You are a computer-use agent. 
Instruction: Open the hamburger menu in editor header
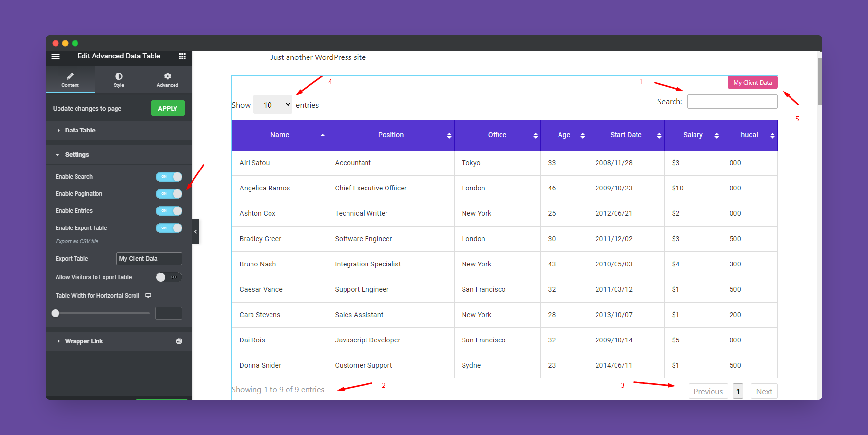(56, 57)
